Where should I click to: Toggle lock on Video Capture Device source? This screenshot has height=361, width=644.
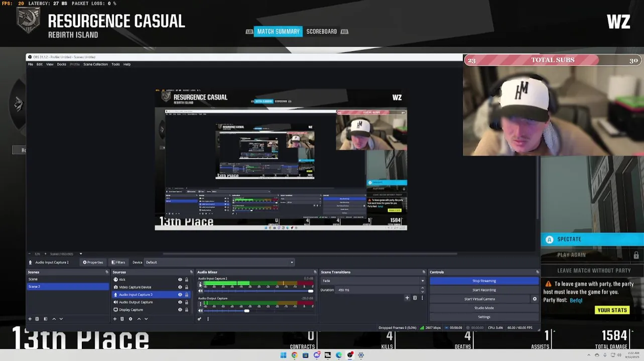pyautogui.click(x=186, y=287)
